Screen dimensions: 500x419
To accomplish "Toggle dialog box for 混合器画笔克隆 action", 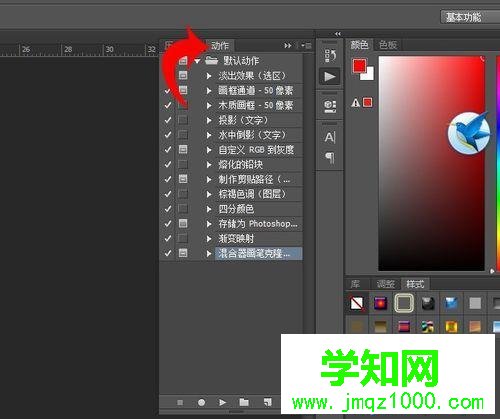I will 183,253.
